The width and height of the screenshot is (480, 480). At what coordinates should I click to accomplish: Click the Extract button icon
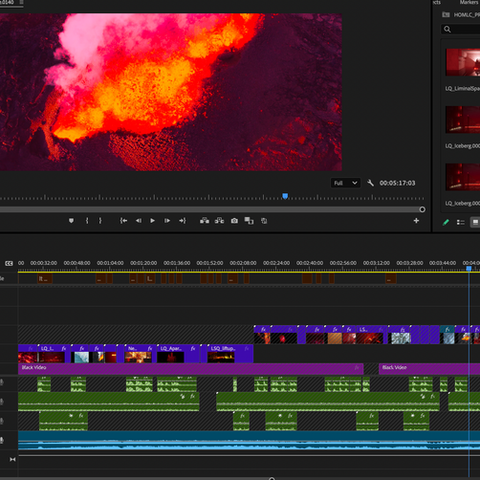point(219,221)
